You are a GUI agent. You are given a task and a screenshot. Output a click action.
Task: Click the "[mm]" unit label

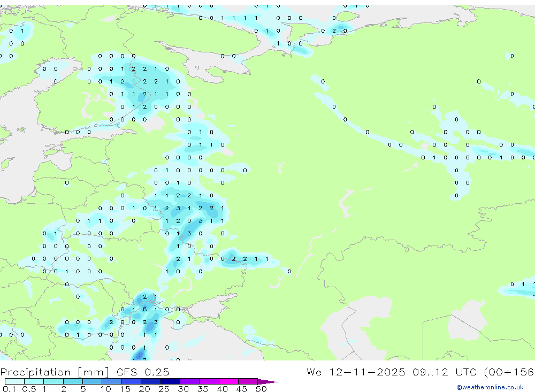pos(94,372)
